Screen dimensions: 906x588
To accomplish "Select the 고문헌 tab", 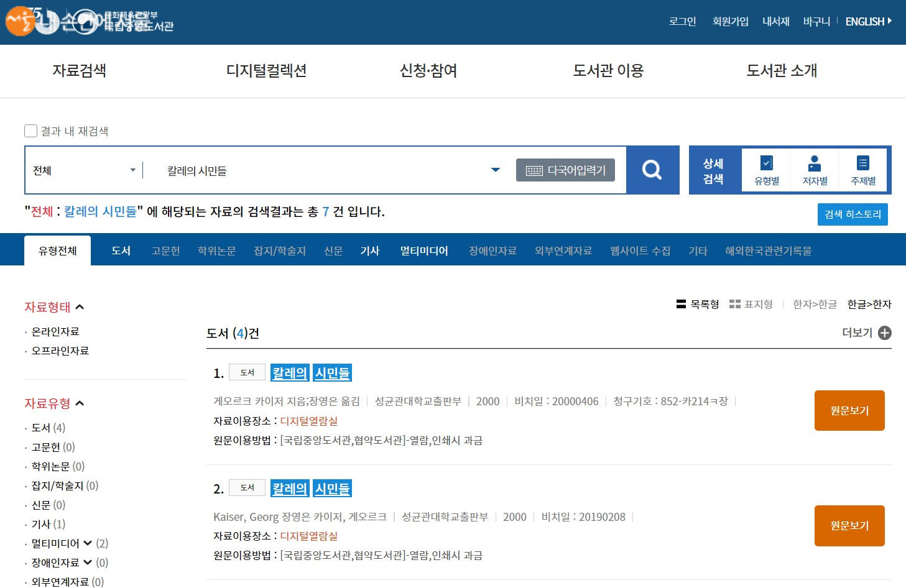I will pos(165,250).
